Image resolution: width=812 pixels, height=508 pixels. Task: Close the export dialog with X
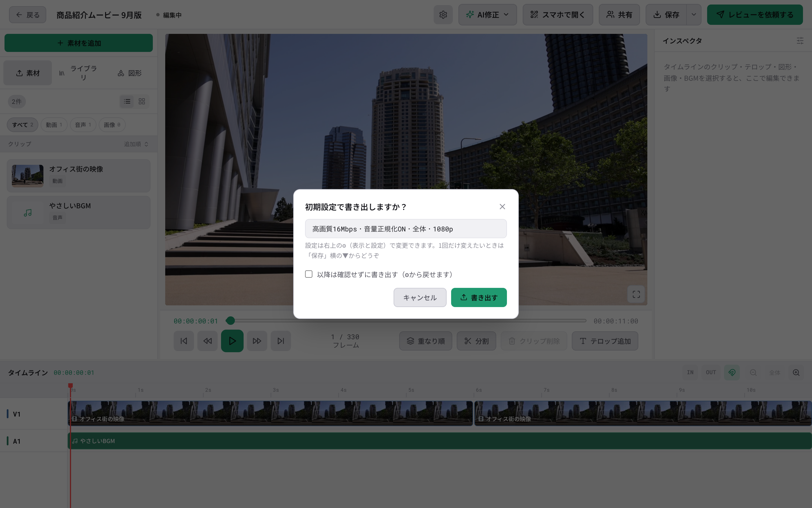click(502, 207)
